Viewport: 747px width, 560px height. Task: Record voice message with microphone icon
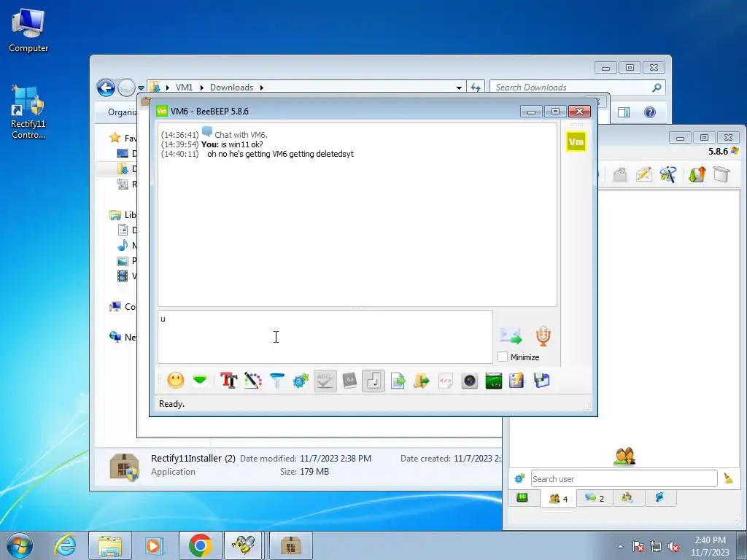[x=543, y=335]
